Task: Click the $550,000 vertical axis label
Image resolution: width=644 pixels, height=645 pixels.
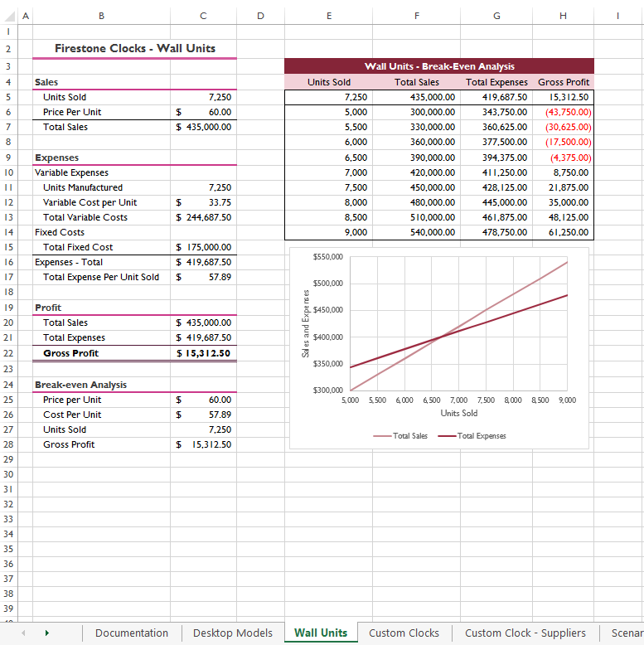Action: [x=327, y=257]
